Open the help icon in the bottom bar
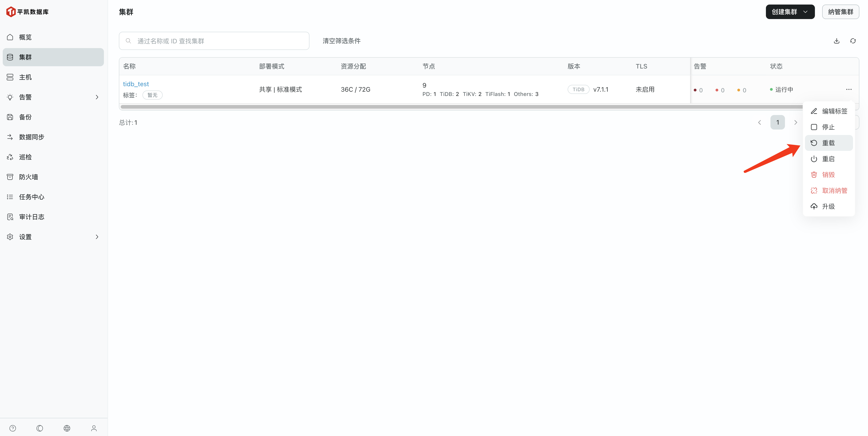 click(x=13, y=428)
